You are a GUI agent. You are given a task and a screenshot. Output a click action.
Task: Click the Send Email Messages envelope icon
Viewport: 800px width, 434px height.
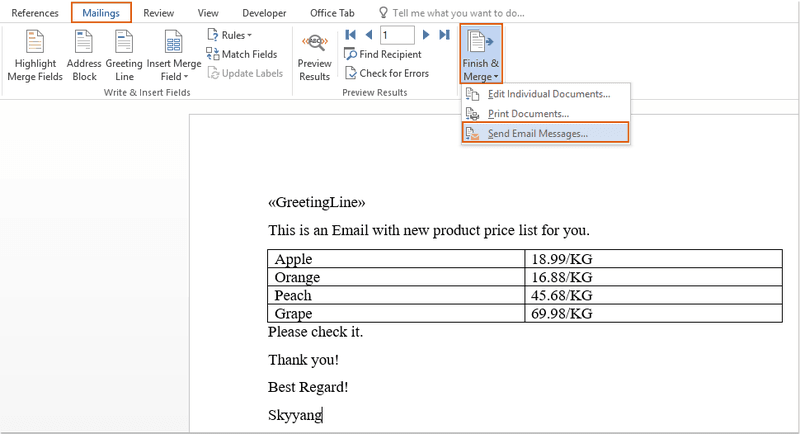click(472, 133)
